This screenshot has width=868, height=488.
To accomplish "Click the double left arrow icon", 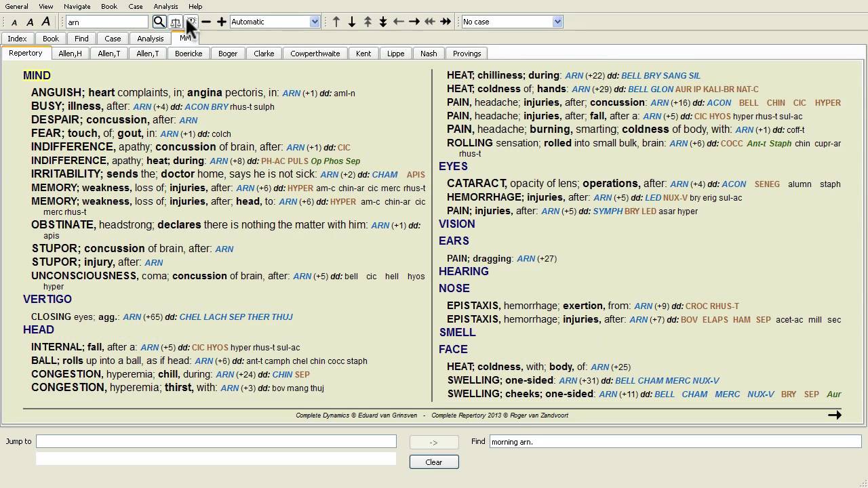I will [430, 22].
